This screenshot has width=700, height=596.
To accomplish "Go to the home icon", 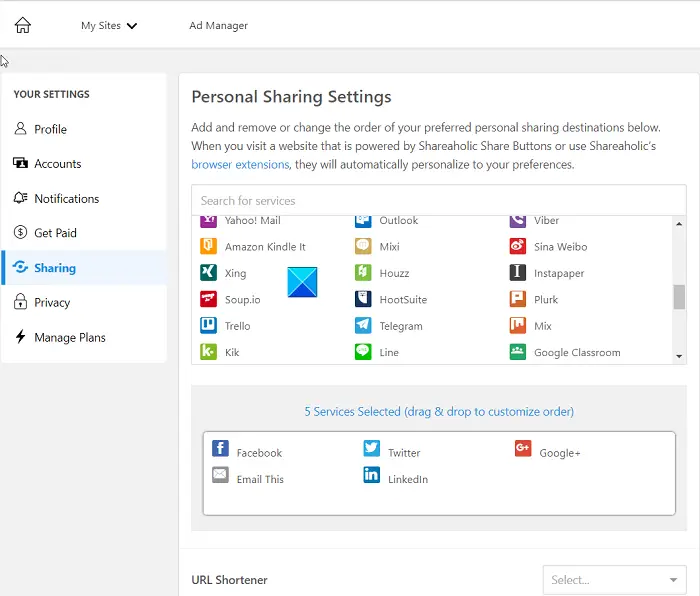I will 23,25.
